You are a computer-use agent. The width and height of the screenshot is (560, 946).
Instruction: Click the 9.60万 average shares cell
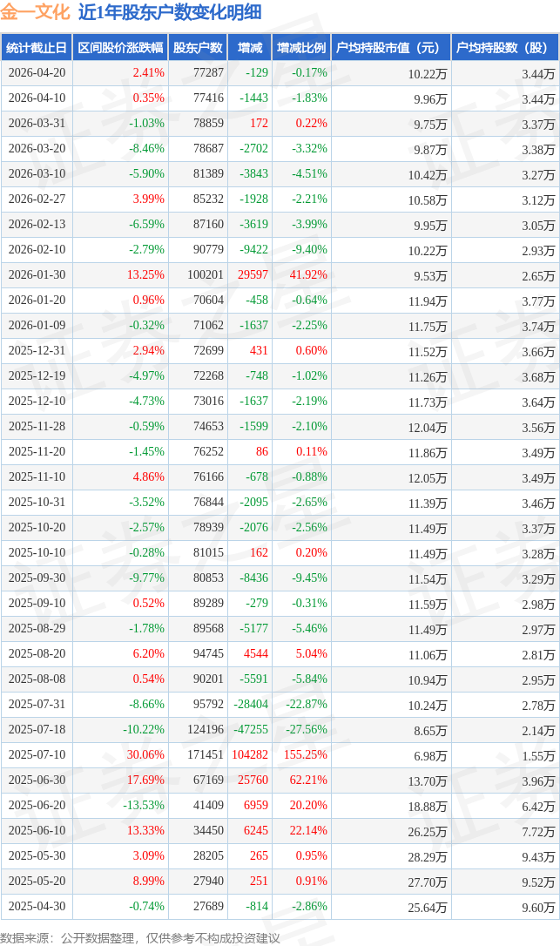[x=538, y=908]
